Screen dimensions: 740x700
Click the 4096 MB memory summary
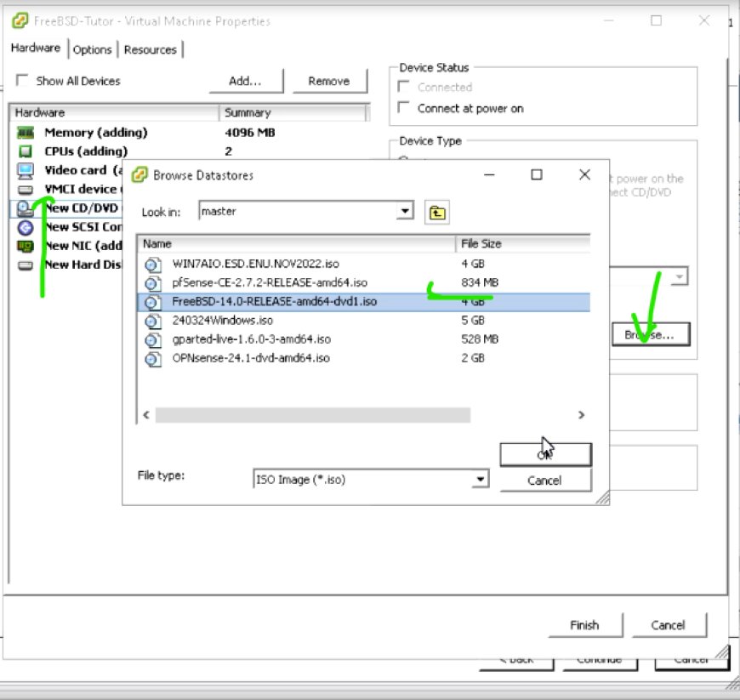click(x=250, y=133)
